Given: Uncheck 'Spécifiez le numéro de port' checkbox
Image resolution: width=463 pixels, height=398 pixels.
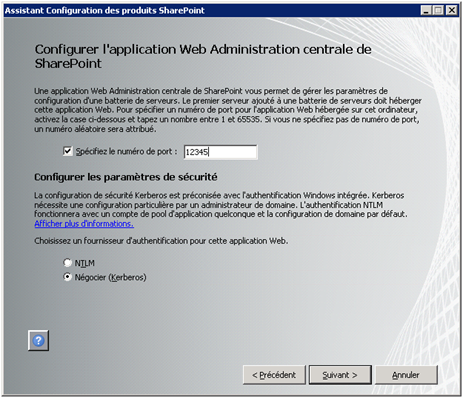Looking at the screenshot, I should click(68, 151).
